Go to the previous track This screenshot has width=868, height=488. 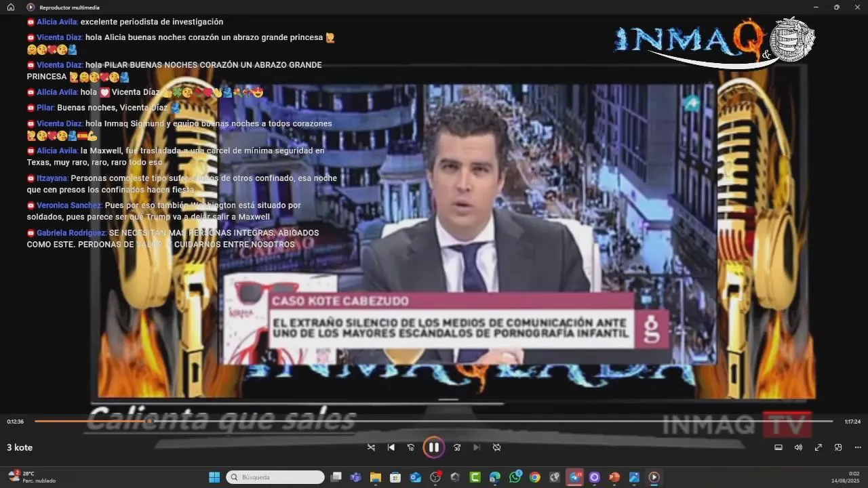pos(391,447)
